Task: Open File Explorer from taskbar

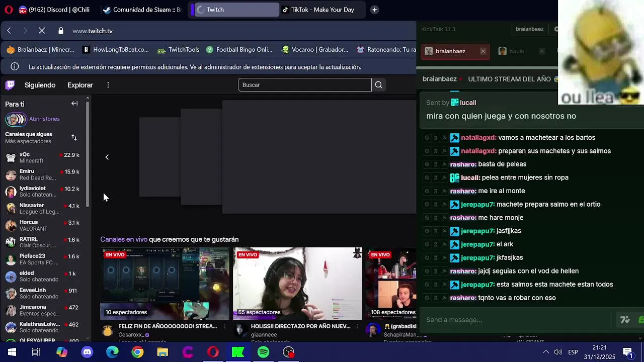Action: point(163,352)
